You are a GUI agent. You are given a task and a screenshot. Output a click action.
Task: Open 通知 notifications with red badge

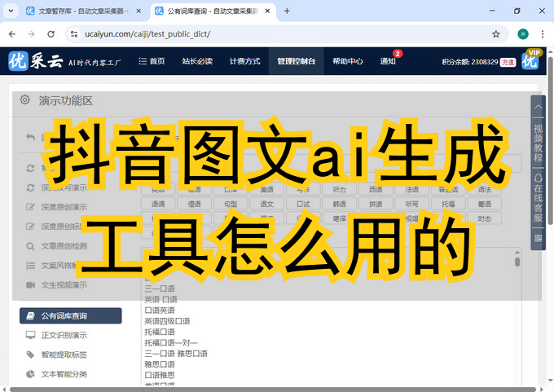click(x=388, y=61)
